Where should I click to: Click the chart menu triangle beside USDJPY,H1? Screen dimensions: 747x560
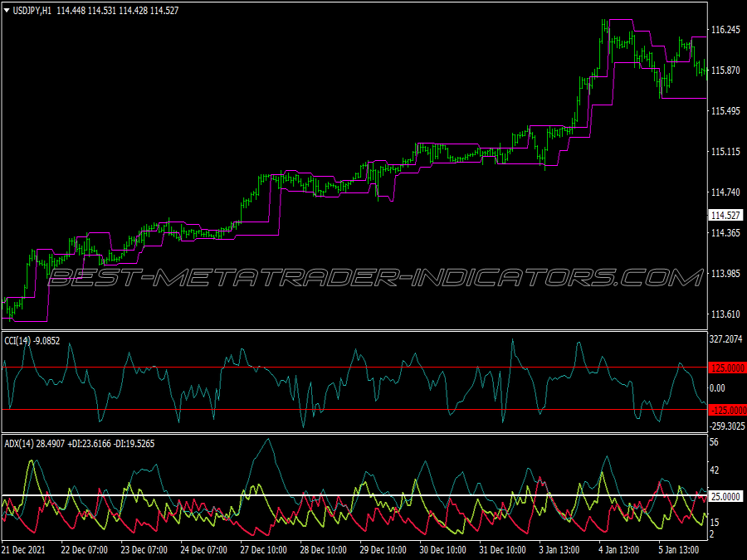7,10
